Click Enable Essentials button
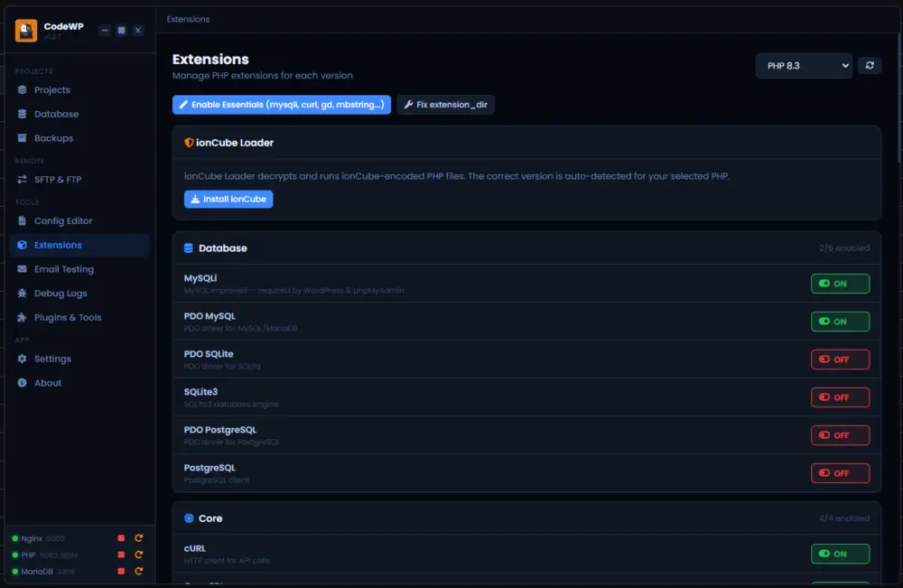903x588 pixels. tap(282, 105)
